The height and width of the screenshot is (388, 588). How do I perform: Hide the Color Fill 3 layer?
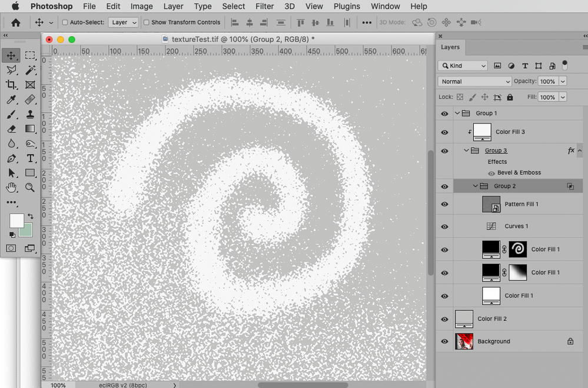[x=445, y=132]
